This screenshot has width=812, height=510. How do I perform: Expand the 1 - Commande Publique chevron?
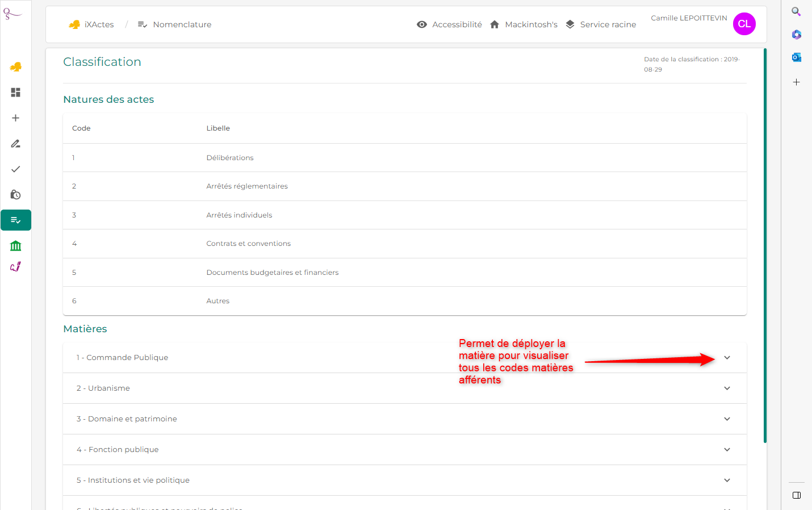(727, 357)
